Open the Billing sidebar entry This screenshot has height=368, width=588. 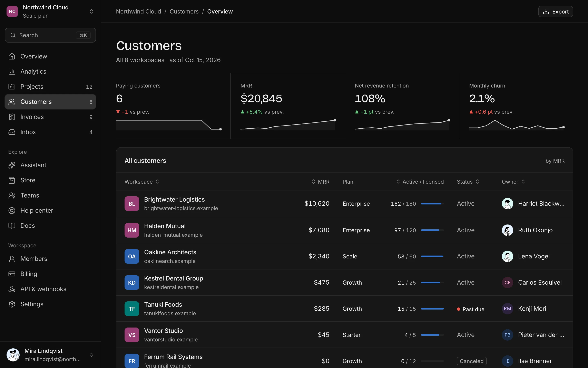tap(50, 274)
